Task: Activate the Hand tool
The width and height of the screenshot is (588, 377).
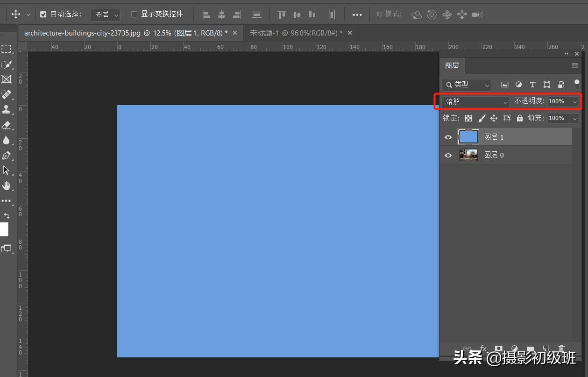Action: pos(6,186)
